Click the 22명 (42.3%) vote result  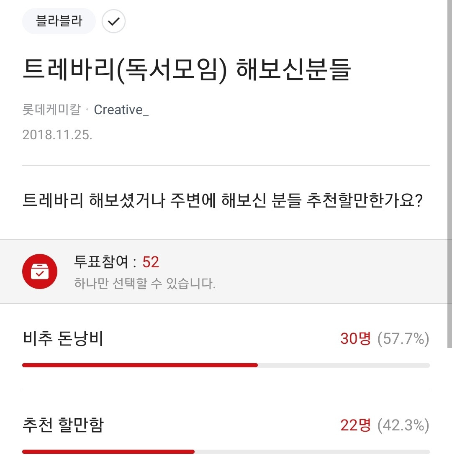point(385,425)
